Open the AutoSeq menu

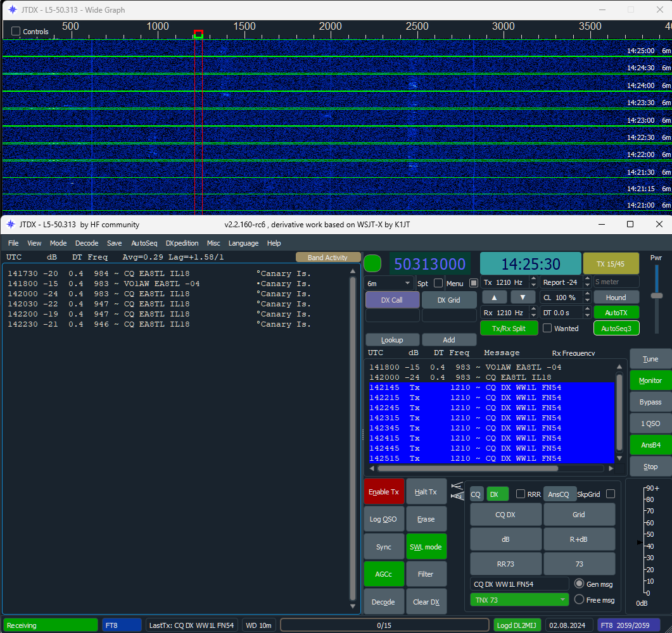[144, 243]
